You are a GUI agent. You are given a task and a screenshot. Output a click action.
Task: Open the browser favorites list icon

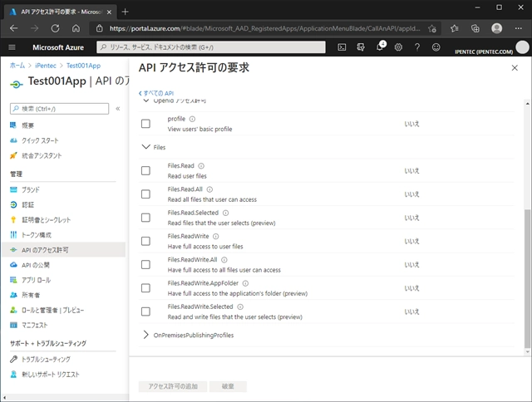click(x=455, y=28)
